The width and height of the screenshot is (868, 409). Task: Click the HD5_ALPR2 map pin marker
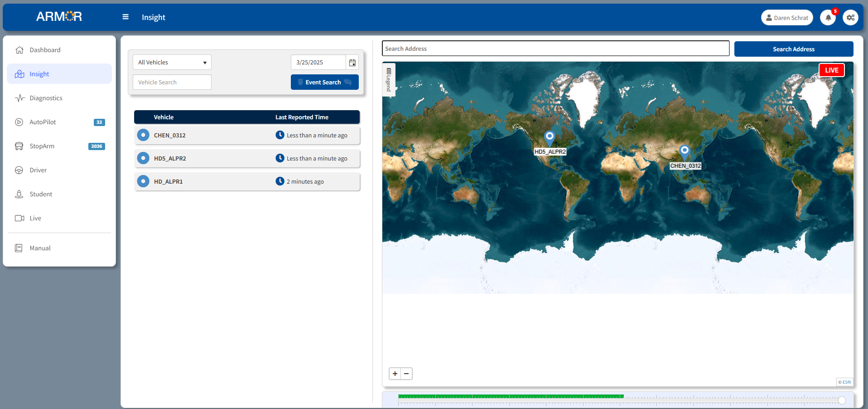[550, 137]
